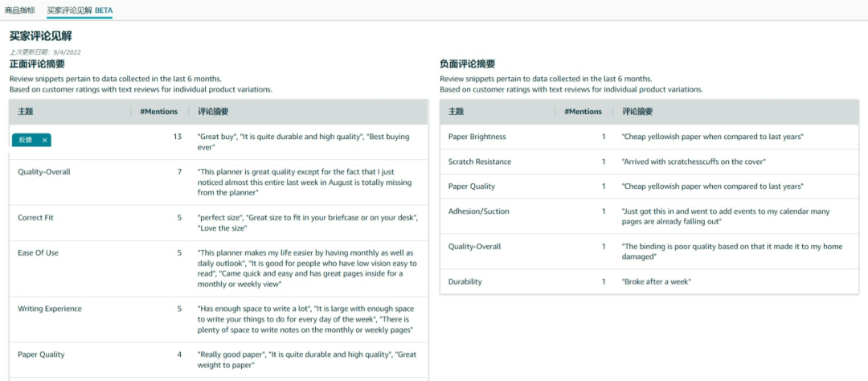Open the Scratch Resistance topic row
868x381 pixels.
[480, 162]
